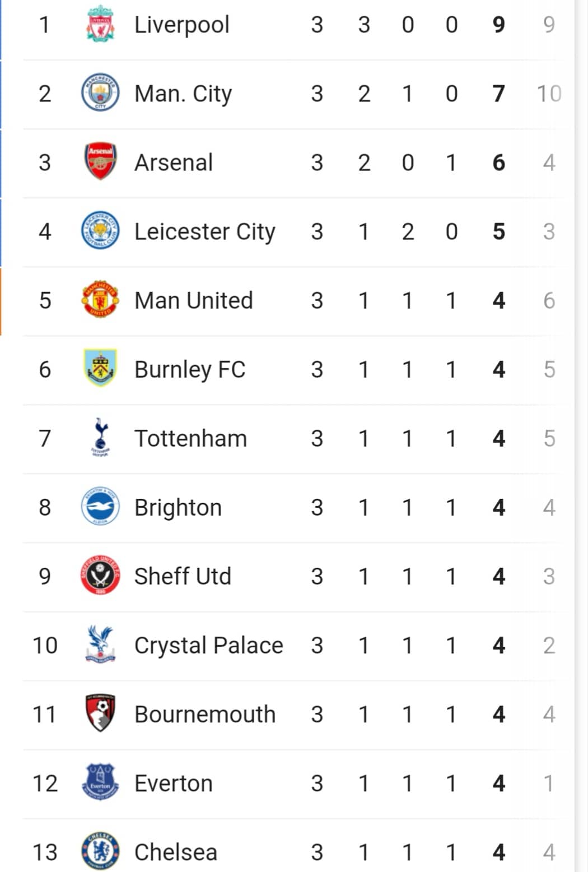The width and height of the screenshot is (588, 872).
Task: Click the Sheff Utd club crest
Action: point(100,575)
